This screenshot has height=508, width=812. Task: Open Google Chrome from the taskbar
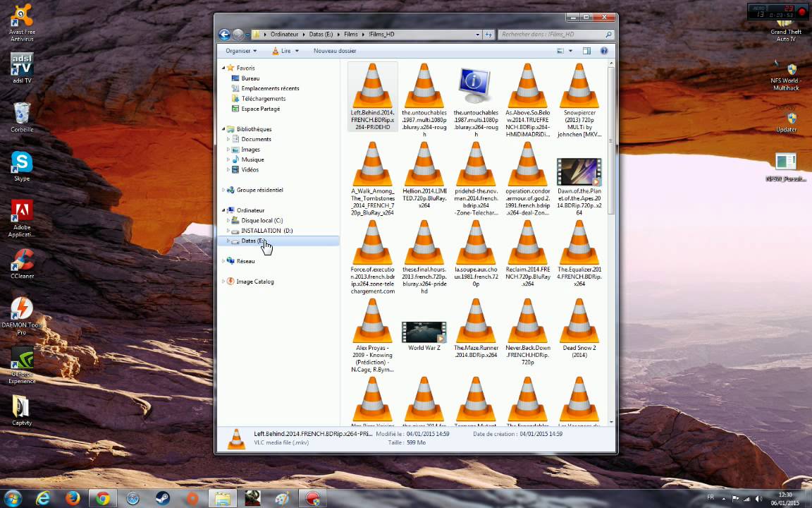pyautogui.click(x=102, y=498)
